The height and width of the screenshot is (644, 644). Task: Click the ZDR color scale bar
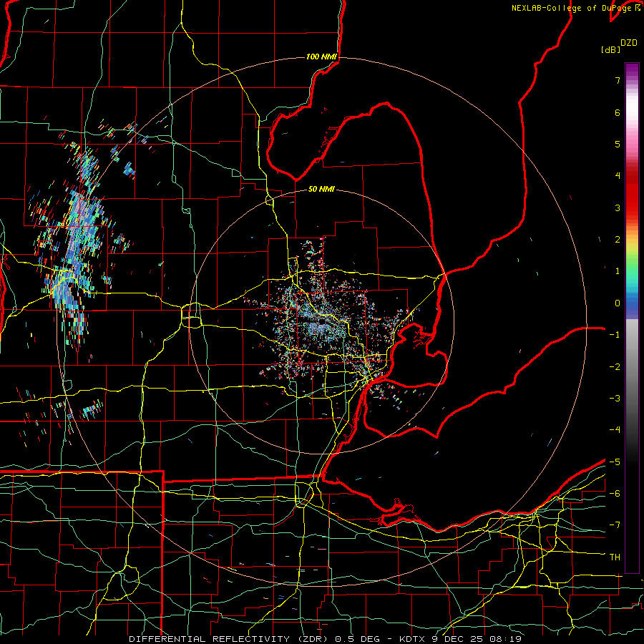coord(632,318)
